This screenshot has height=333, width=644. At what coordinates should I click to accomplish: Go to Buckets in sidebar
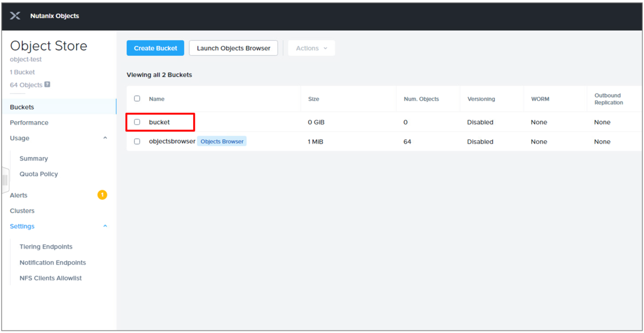coord(22,107)
